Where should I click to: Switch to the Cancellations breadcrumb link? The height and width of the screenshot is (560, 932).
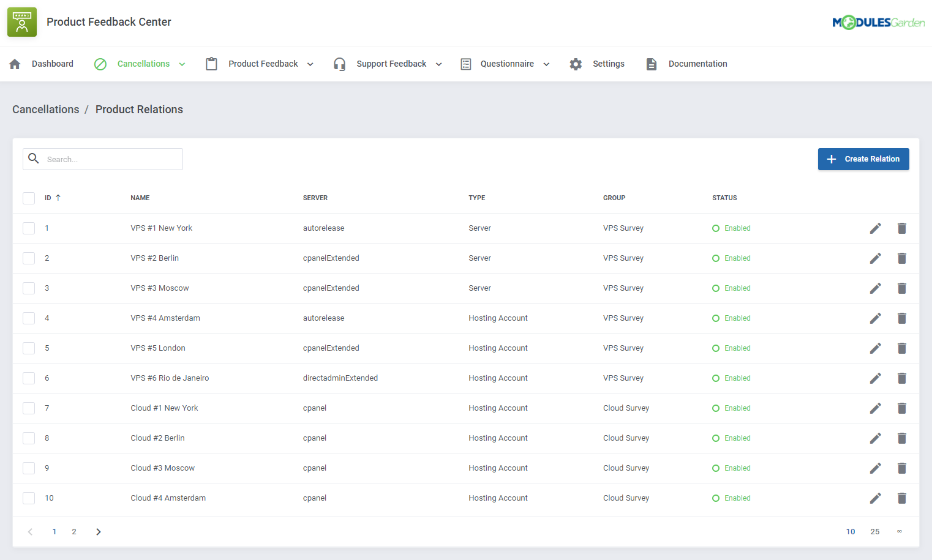45,109
